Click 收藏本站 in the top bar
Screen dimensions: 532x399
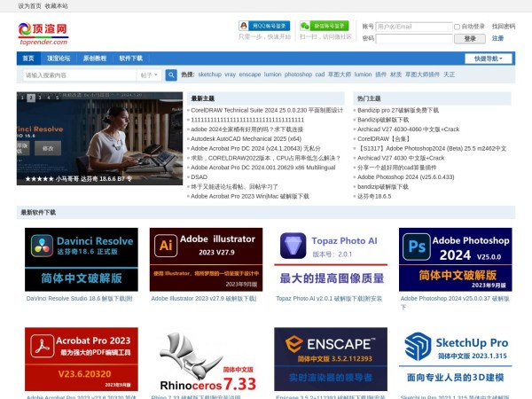[x=57, y=6]
